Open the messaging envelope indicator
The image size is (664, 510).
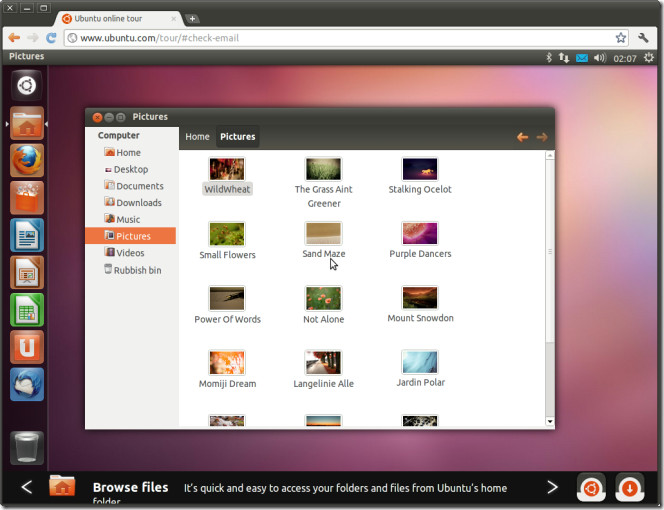coord(582,58)
